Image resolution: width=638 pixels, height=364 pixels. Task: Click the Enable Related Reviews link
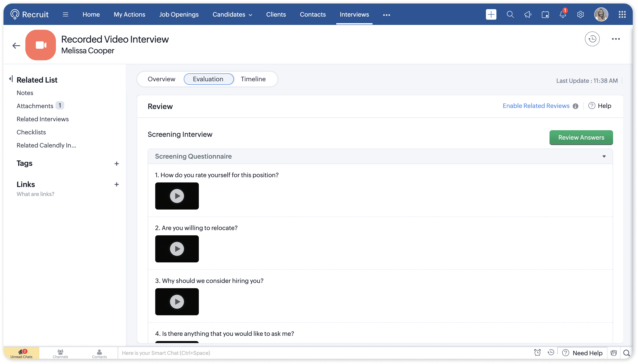pos(536,106)
